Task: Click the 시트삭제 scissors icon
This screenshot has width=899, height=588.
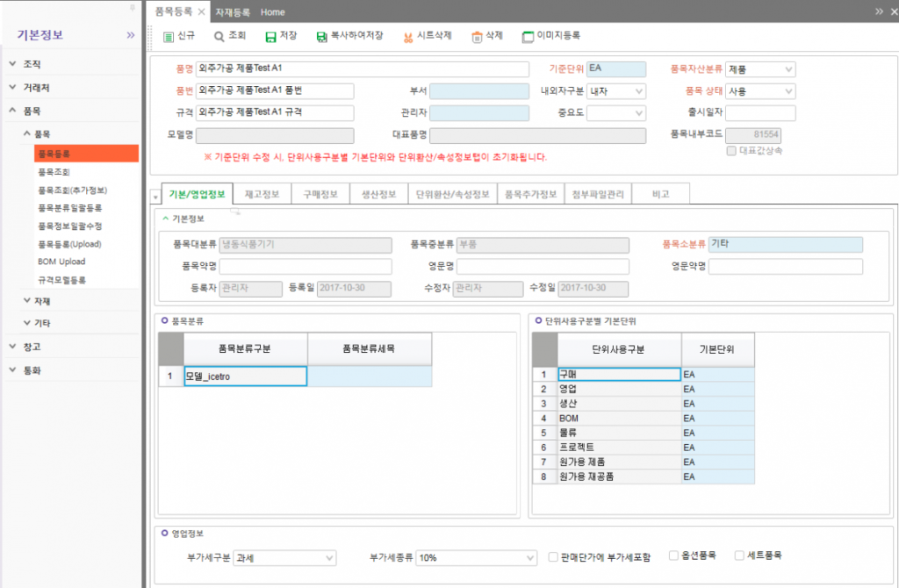Action: 407,37
